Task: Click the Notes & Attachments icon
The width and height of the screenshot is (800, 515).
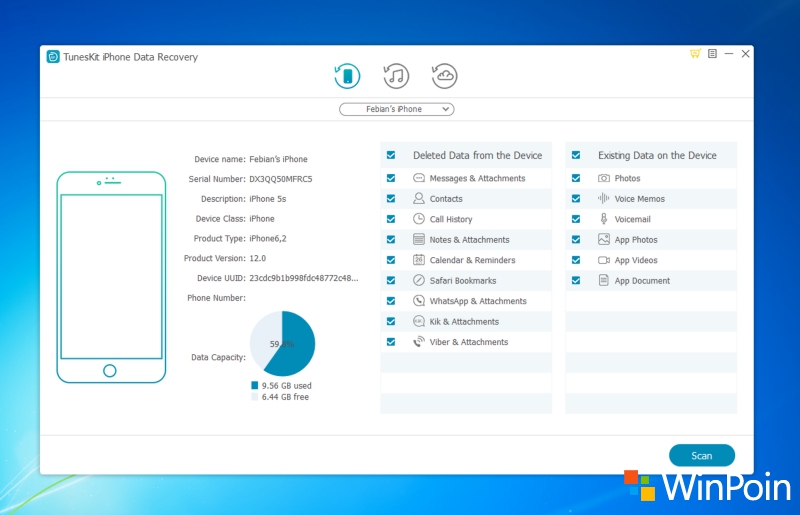Action: pos(419,239)
